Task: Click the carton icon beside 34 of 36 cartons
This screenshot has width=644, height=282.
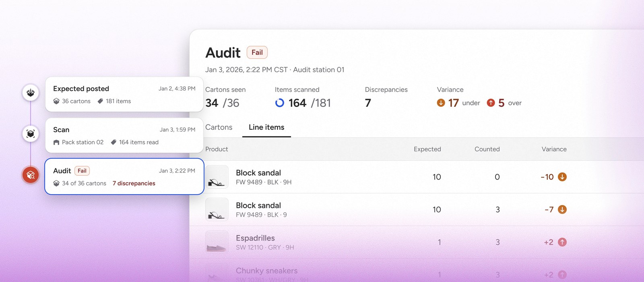Action: 56,183
